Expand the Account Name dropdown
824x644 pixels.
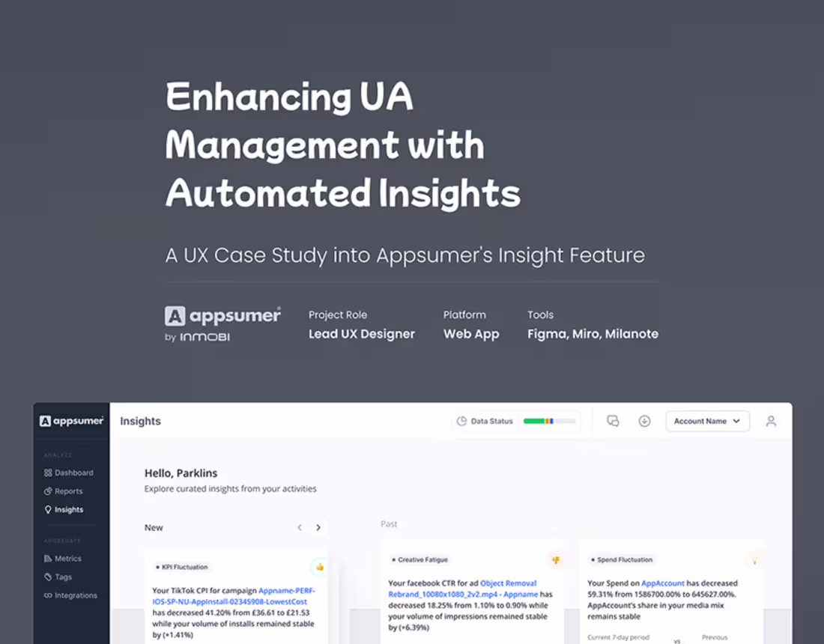point(707,421)
